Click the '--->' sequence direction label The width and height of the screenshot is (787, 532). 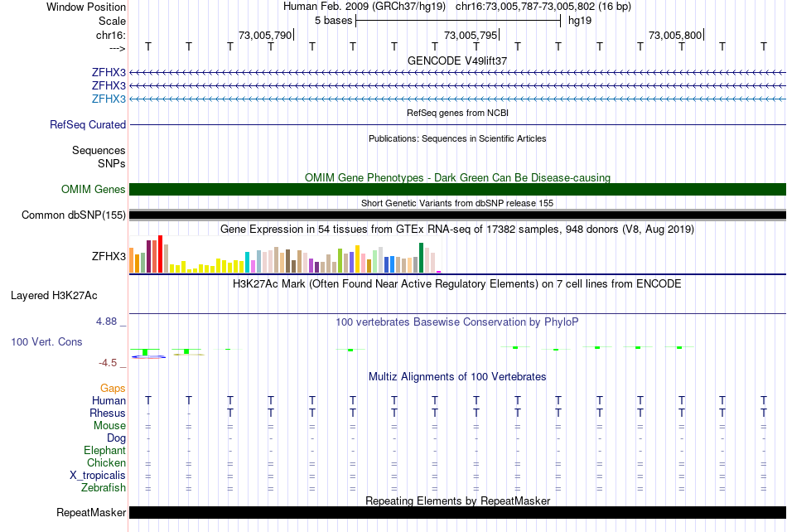point(118,48)
